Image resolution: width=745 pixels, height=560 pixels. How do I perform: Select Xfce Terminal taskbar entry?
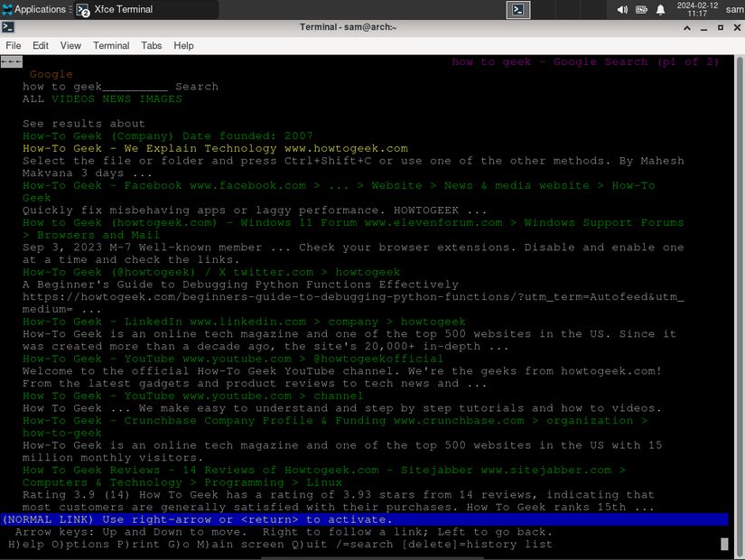145,10
